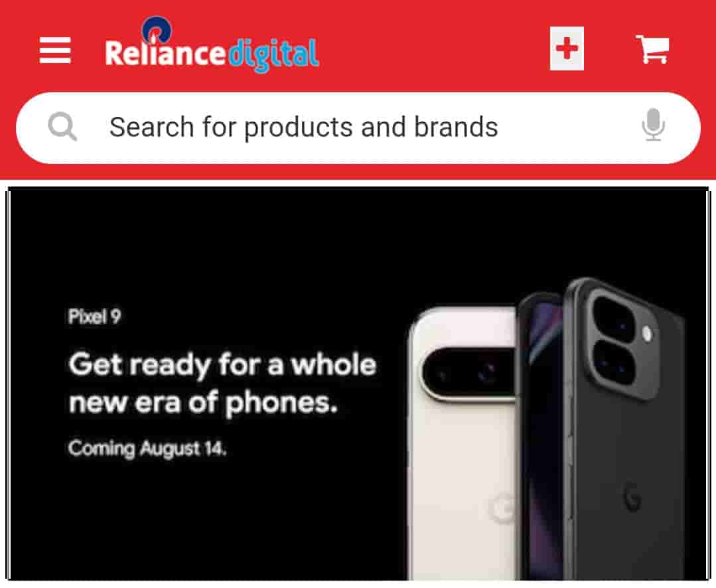Click the magnifying glass search icon
Screen dimensions: 716x588
pos(62,127)
